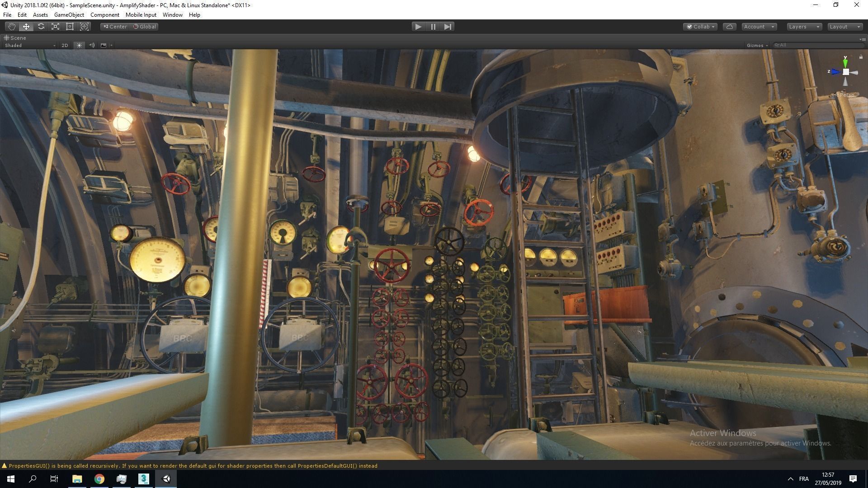
Task: Open the GameObject menu
Action: coord(69,15)
